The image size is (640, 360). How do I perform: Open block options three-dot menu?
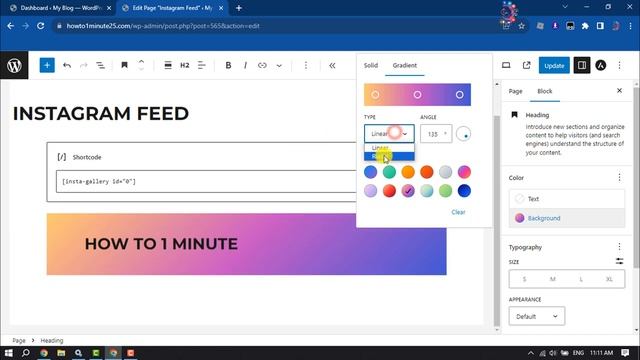tap(306, 65)
